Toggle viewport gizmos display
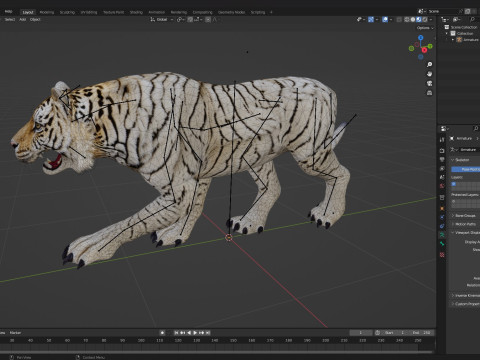 click(x=371, y=19)
